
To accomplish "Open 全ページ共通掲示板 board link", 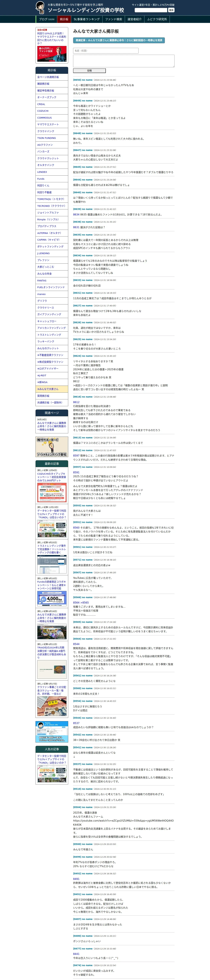I will click(x=52, y=77).
